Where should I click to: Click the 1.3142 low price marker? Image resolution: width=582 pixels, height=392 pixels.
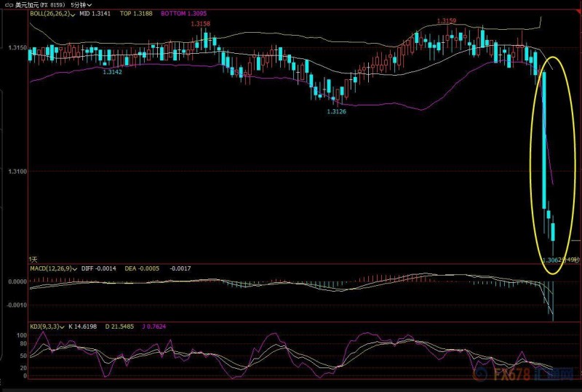point(112,72)
